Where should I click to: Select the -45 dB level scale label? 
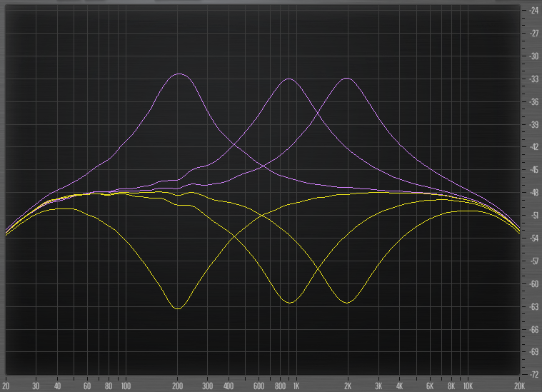[x=534, y=170]
